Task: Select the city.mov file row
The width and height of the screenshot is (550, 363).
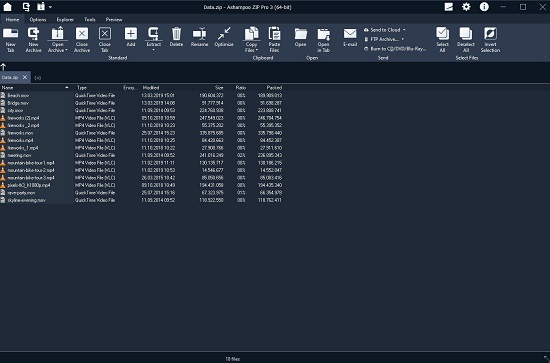Action: [x=141, y=110]
